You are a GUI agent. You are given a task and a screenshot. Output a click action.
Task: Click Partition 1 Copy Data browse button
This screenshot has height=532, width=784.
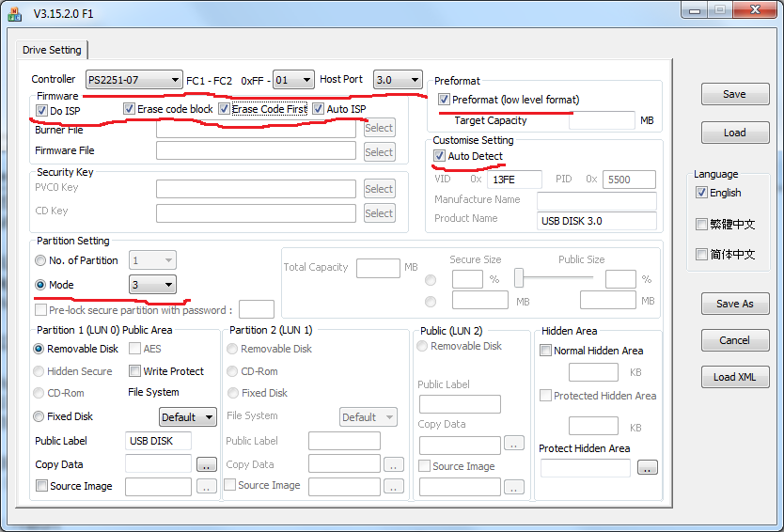click(x=207, y=464)
